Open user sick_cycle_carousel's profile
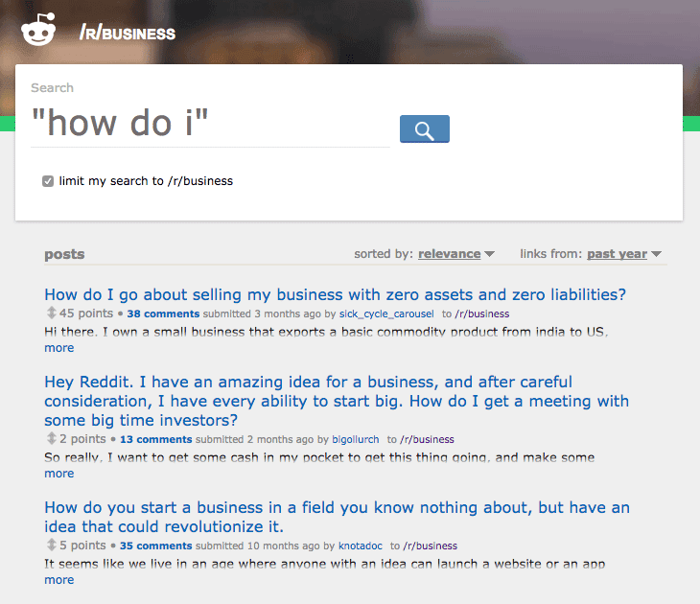 [x=386, y=314]
